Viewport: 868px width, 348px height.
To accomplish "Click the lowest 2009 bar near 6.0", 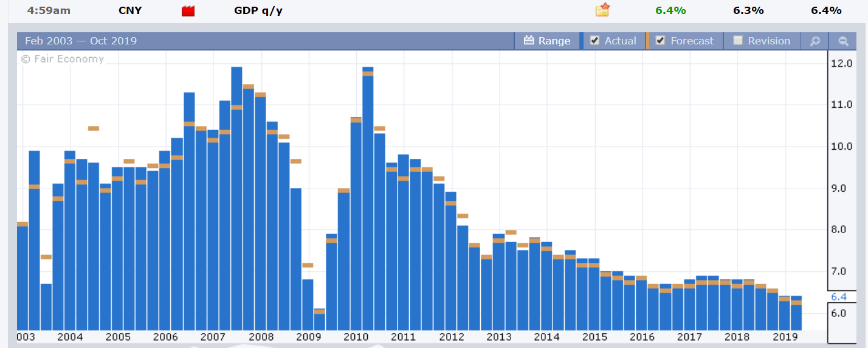I will click(320, 320).
